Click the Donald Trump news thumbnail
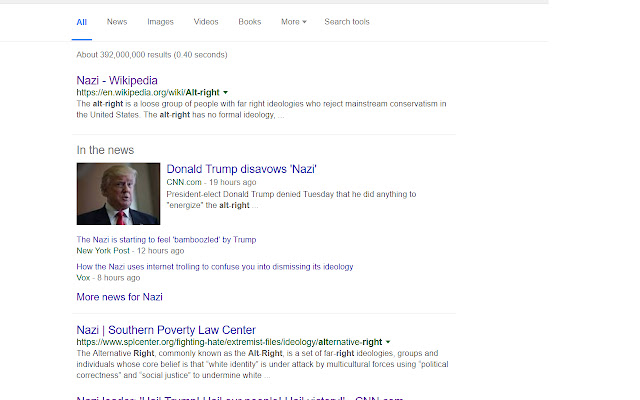 (x=118, y=194)
